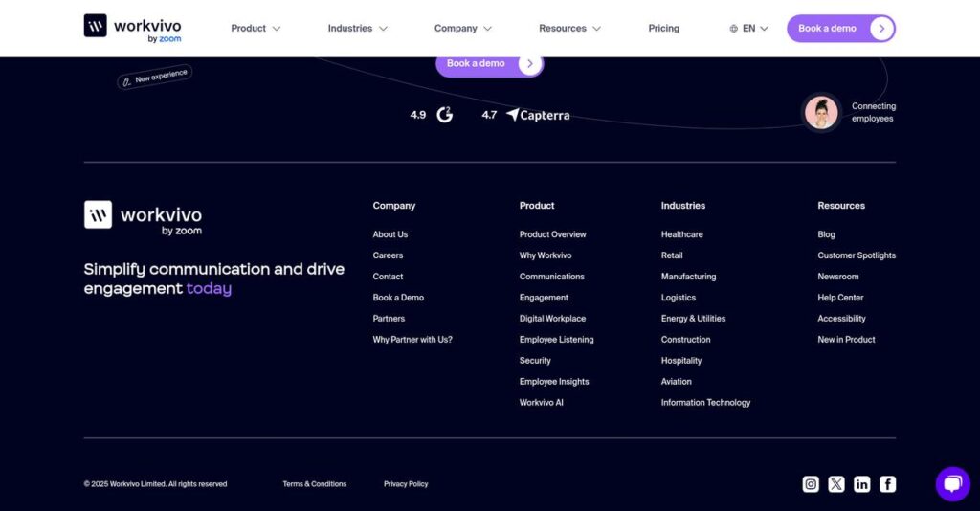Open the Contact footer link
Viewport: 980px width, 511px height.
tap(388, 277)
